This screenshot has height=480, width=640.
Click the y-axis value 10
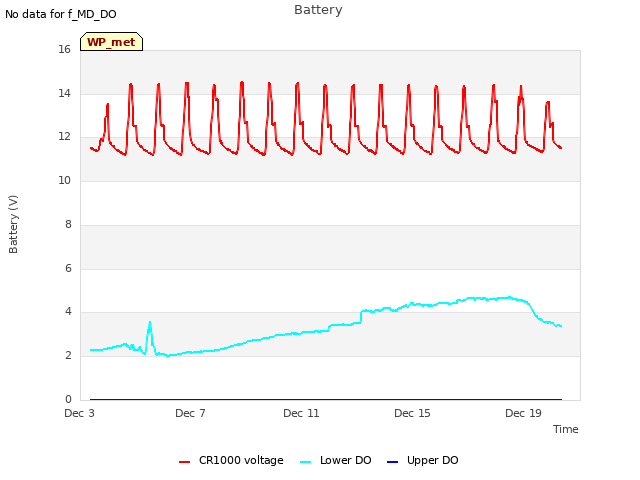[64, 180]
